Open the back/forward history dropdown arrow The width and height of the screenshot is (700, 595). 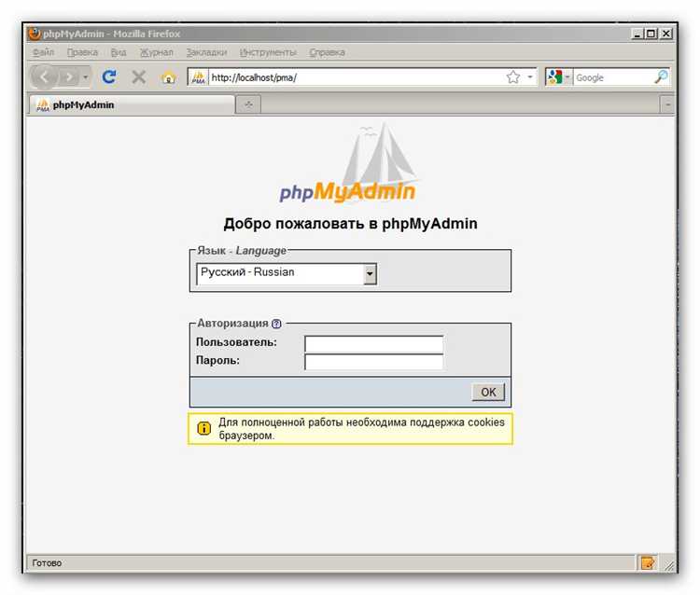[x=85, y=77]
